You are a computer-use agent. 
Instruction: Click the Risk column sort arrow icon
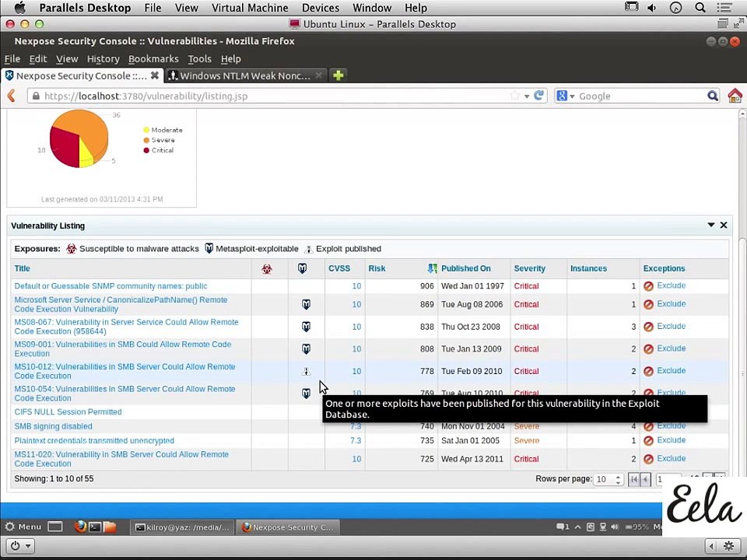pos(432,268)
